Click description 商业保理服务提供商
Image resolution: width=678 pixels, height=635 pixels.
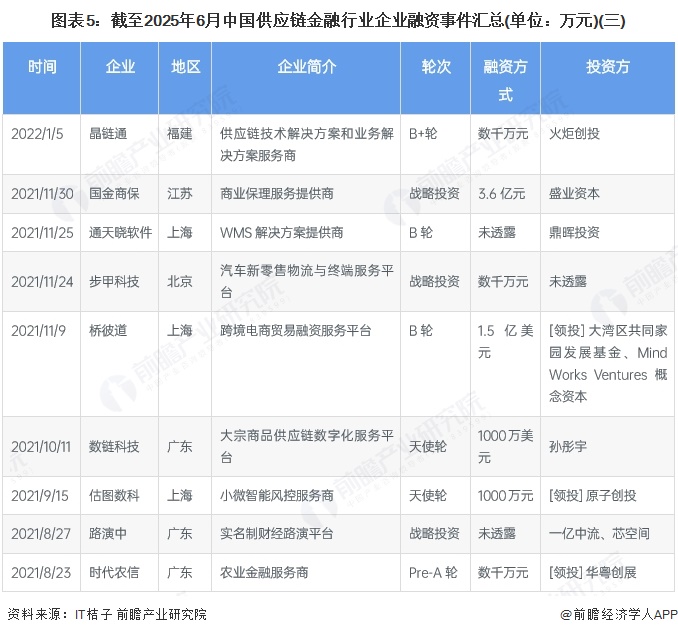[x=277, y=194]
